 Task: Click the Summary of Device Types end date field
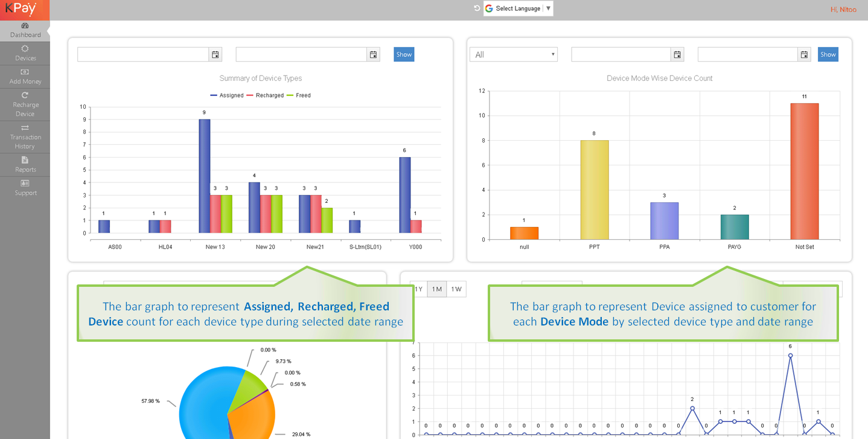pyautogui.click(x=301, y=54)
